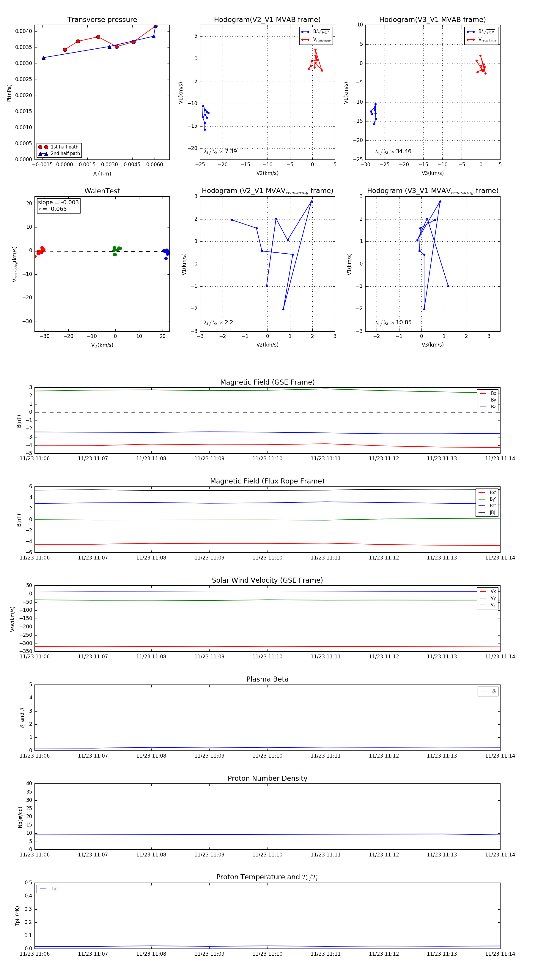
Task: Click the "Tp(10^6K)" y-axis label
Action: pyautogui.click(x=17, y=916)
